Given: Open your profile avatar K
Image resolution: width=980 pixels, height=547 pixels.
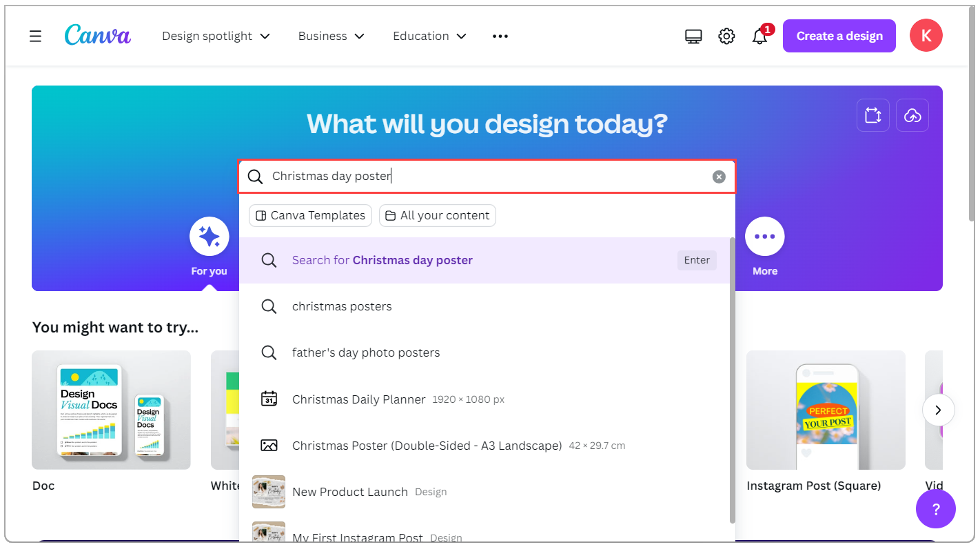Looking at the screenshot, I should coord(926,35).
